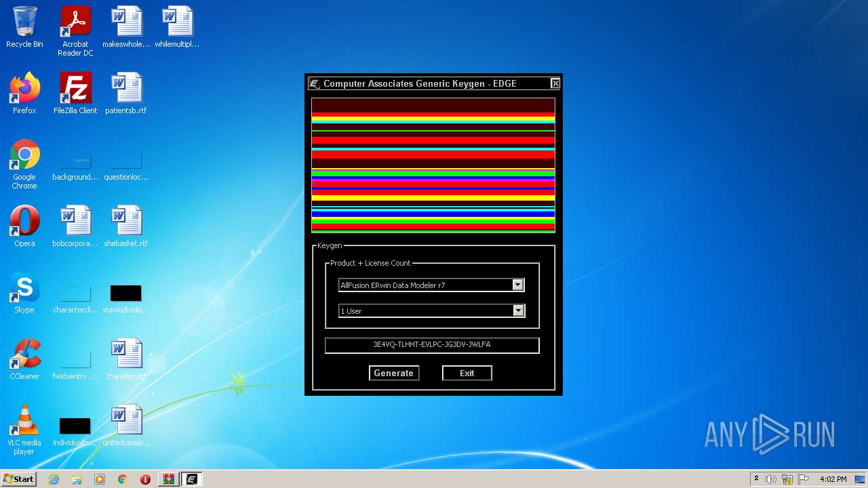The image size is (868, 488).
Task: Open the Opera desktop shortcut
Action: [24, 226]
